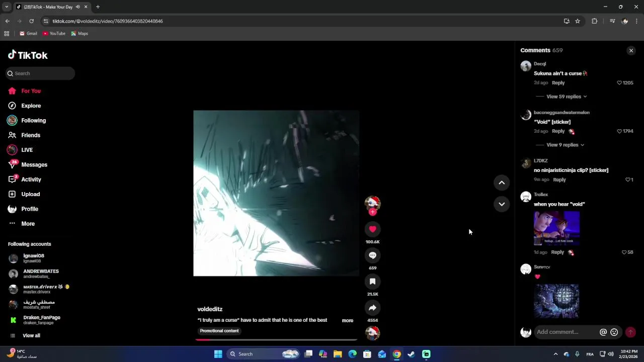Expand View 59 replies
This screenshot has height=362, width=644.
(x=567, y=97)
